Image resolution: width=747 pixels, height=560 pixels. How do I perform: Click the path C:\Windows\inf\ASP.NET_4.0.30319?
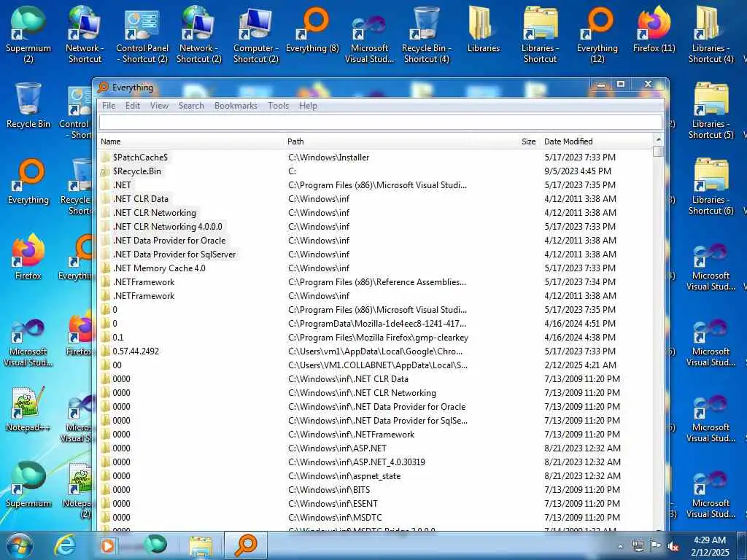tap(356, 462)
